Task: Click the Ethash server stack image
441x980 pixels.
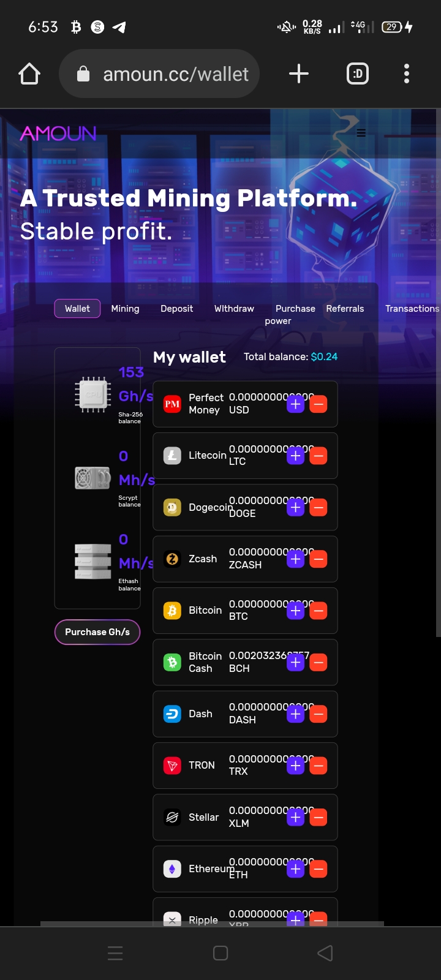Action: [x=92, y=562]
